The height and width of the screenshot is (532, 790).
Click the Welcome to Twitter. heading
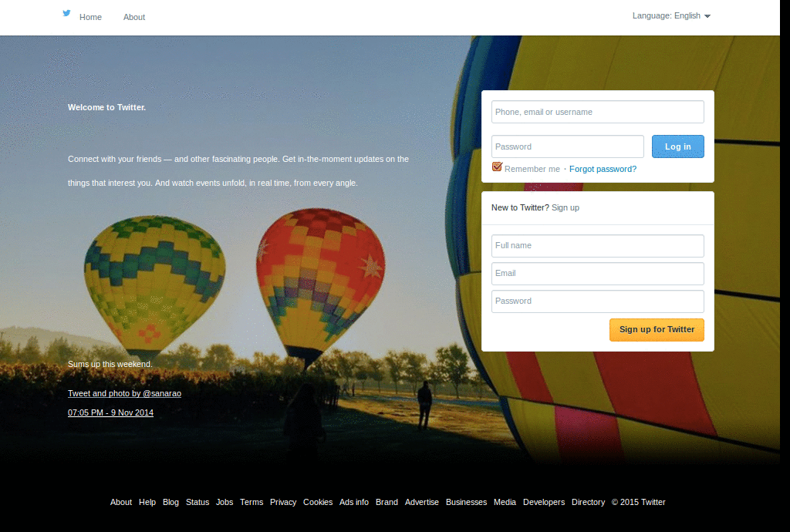tap(106, 107)
